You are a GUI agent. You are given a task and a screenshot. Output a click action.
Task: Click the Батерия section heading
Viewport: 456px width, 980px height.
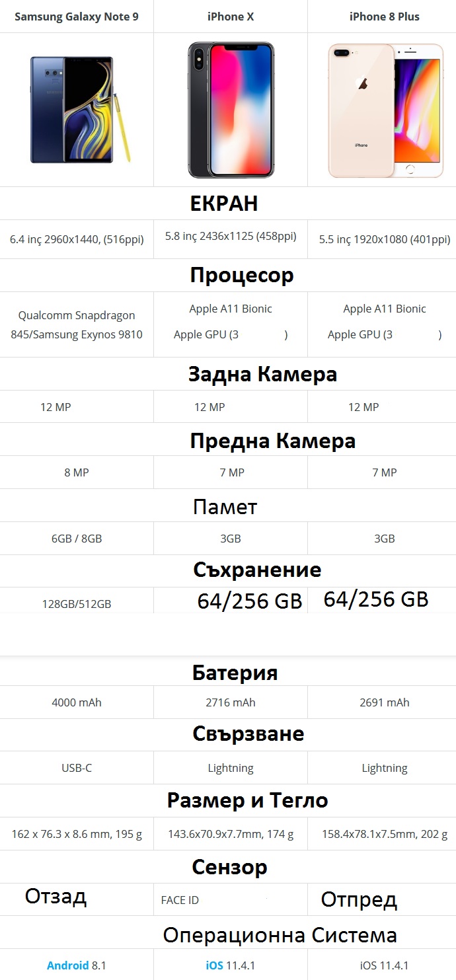(x=235, y=673)
